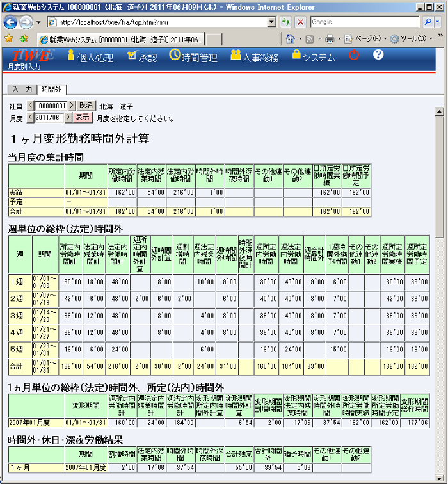Click the favorites star icon

(x=8, y=38)
